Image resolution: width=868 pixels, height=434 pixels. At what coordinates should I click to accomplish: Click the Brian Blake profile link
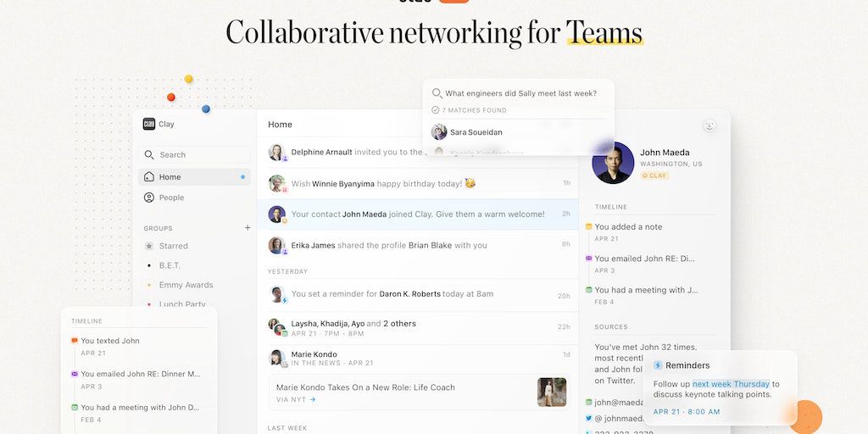point(430,245)
